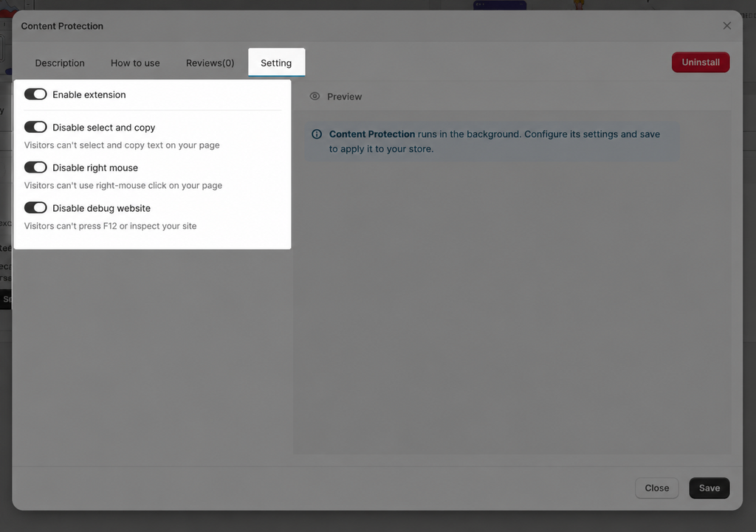Image resolution: width=756 pixels, height=532 pixels.
Task: Click the red Uninstall button
Action: click(x=701, y=62)
